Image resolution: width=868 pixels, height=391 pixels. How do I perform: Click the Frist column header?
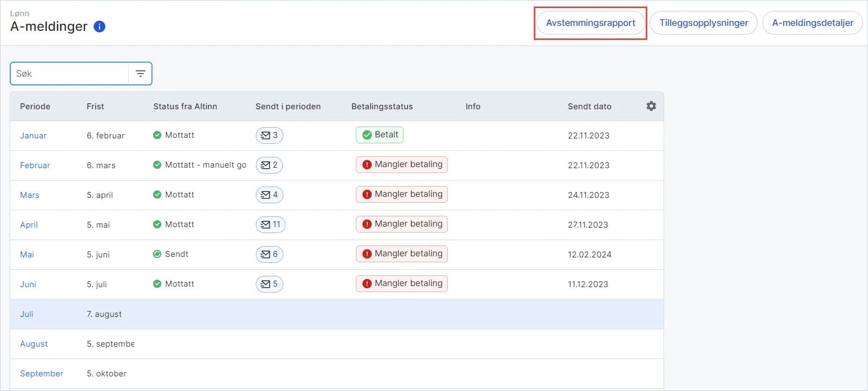coord(95,107)
